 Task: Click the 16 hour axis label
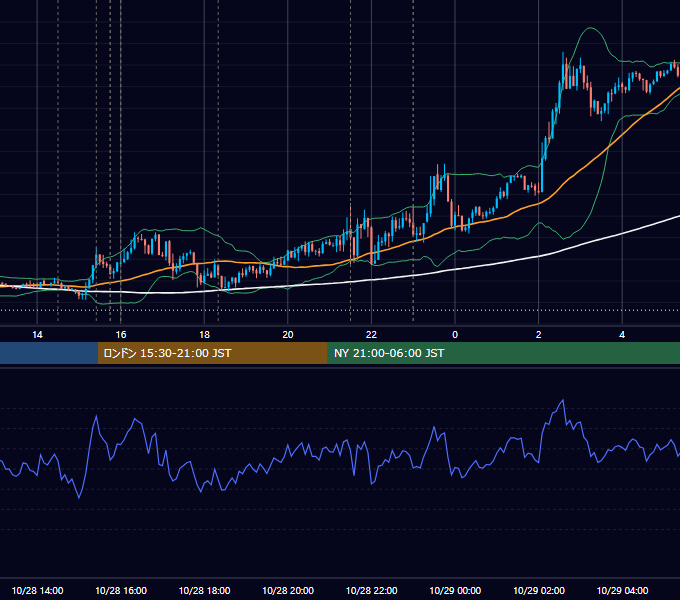pos(121,335)
